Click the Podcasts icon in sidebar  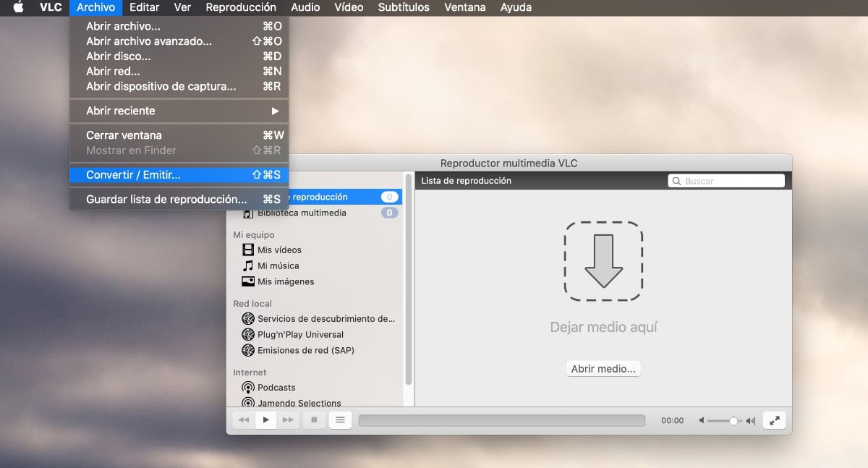pyautogui.click(x=248, y=388)
